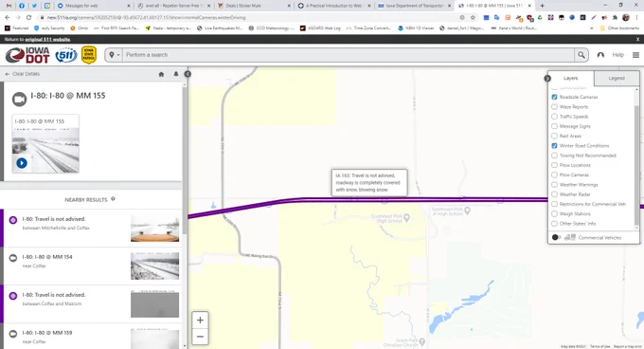Enable Message Signs layer
The height and width of the screenshot is (349, 644).
(554, 126)
